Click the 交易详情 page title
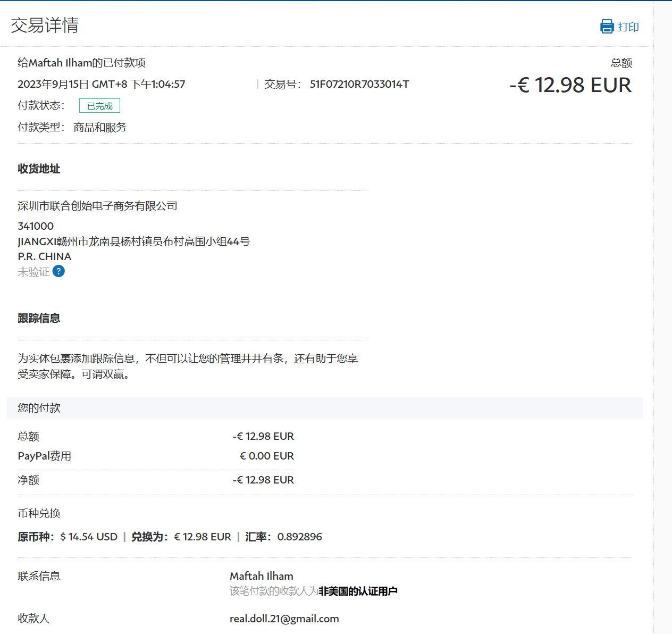Screen dimensions: 672x634 45,25
